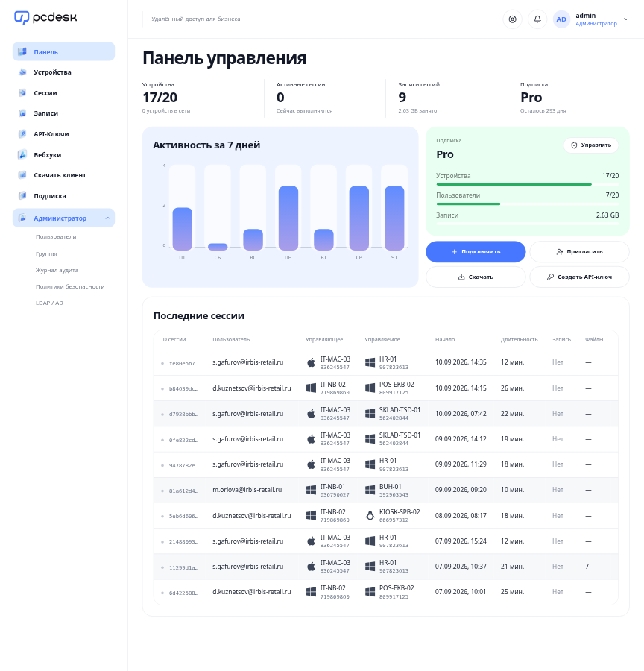644x671 pixels.
Task: Open the notifications bell icon
Action: pyautogui.click(x=537, y=19)
